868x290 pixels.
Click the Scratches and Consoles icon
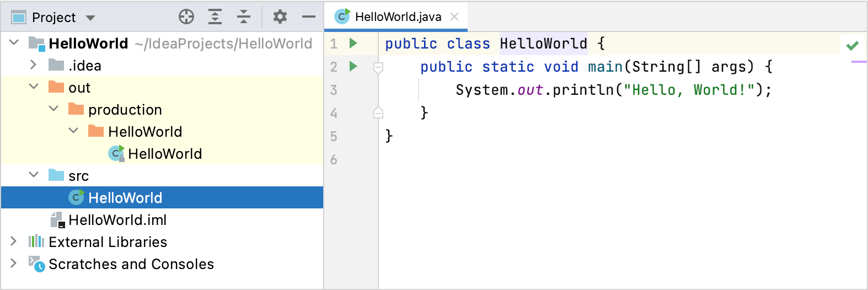coord(36,264)
